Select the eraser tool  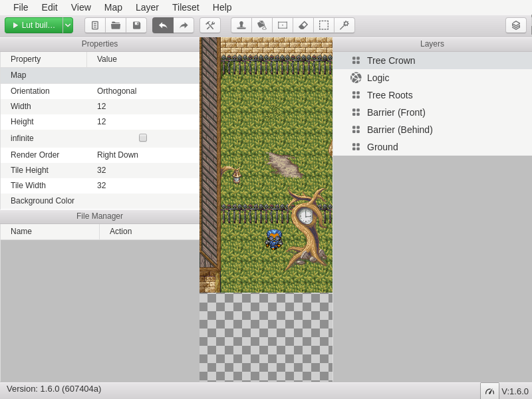coord(303,25)
